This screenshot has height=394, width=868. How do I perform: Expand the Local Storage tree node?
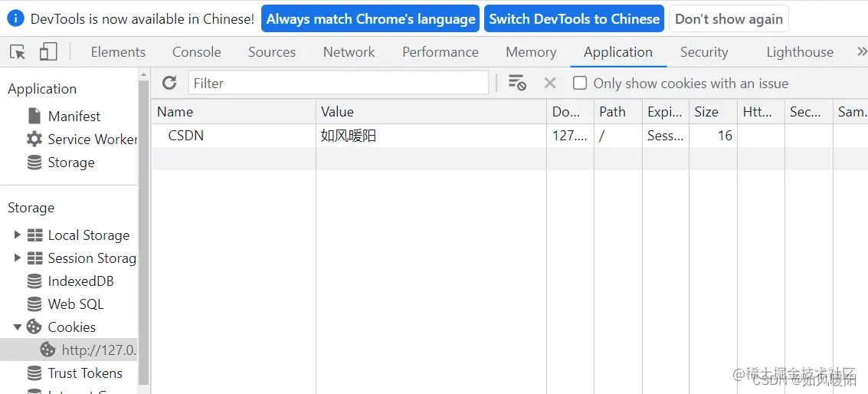(x=17, y=235)
